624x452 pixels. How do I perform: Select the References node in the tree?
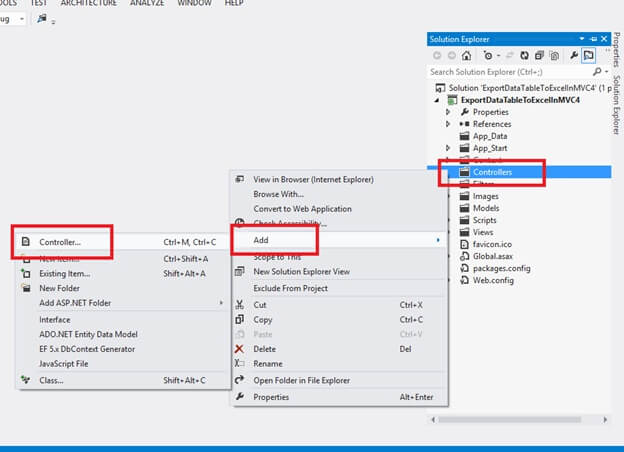[492, 124]
